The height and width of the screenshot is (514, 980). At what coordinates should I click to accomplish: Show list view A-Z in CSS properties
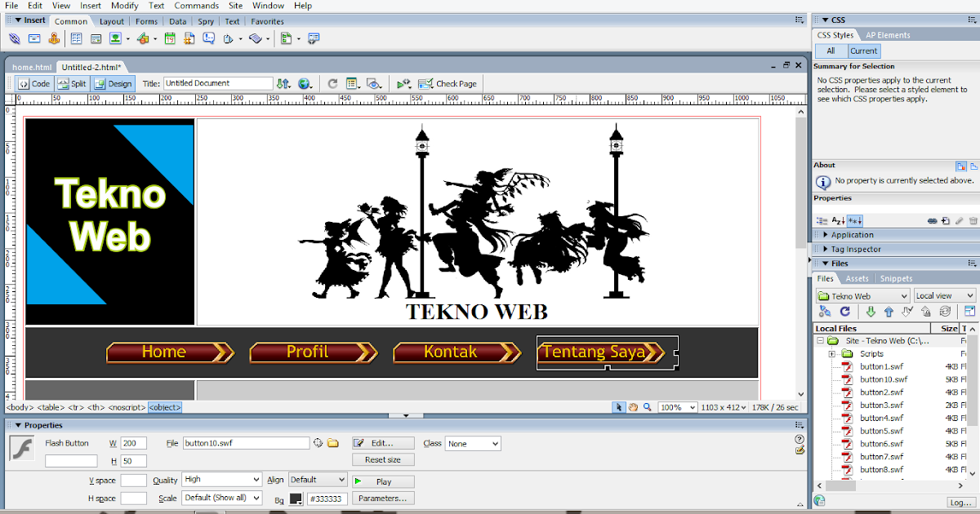tap(838, 220)
